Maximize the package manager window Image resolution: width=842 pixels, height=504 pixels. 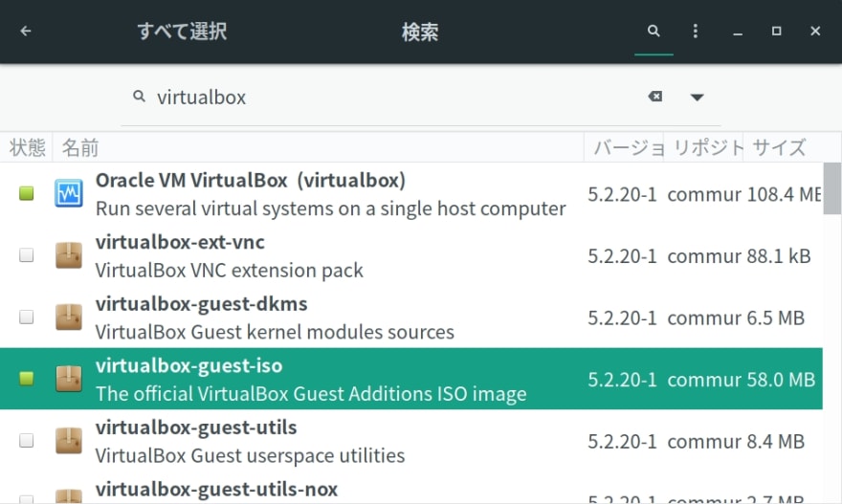(777, 32)
